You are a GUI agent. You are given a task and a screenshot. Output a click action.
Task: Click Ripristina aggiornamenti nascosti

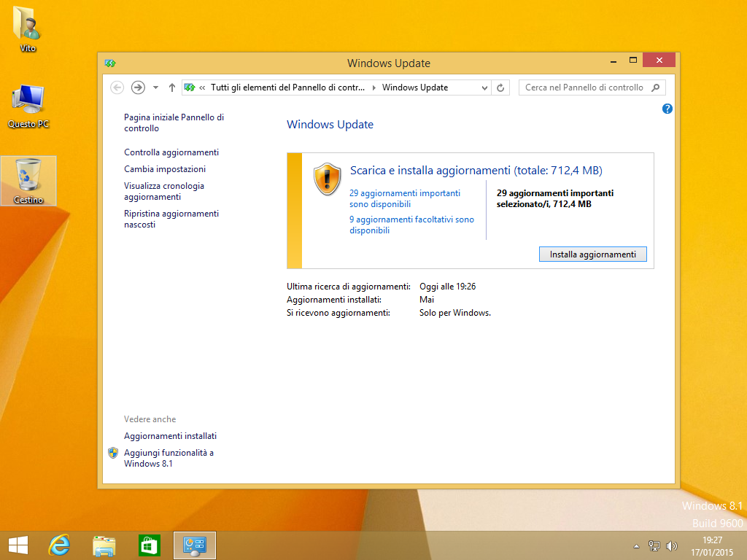click(171, 219)
